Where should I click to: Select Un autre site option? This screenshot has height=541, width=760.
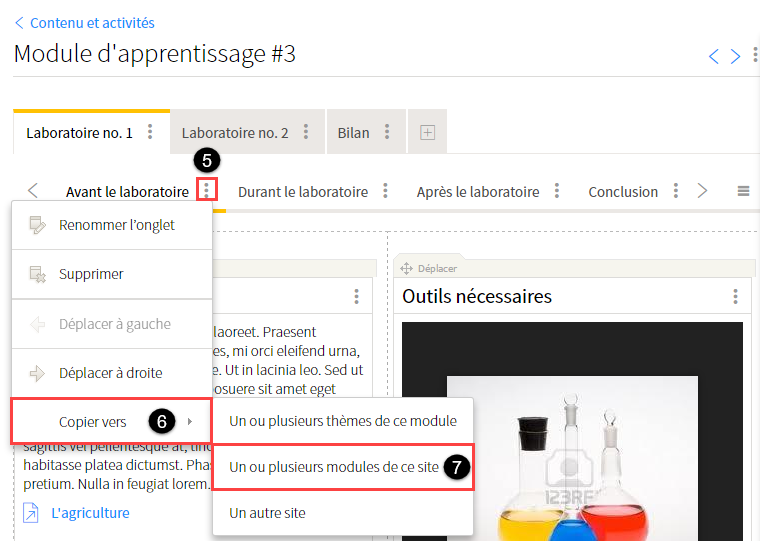(x=343, y=513)
